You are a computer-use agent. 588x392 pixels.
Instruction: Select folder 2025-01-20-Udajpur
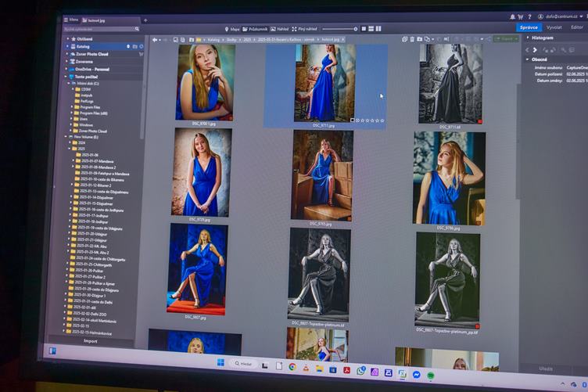[x=89, y=233]
